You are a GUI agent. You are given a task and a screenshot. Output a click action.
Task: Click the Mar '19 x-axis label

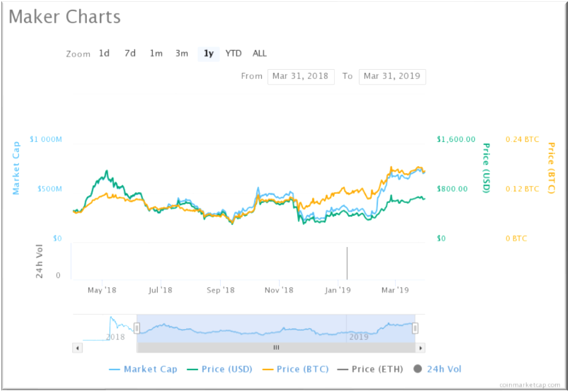point(395,290)
